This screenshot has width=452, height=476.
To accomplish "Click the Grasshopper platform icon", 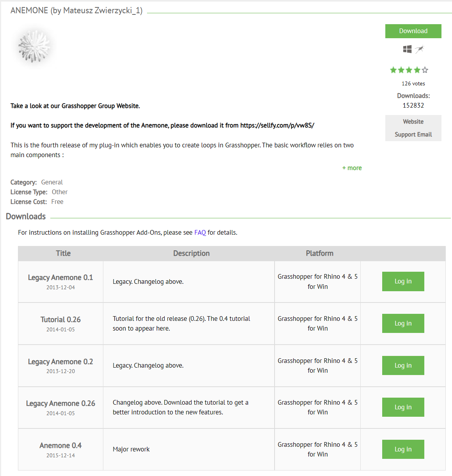I will (x=419, y=49).
